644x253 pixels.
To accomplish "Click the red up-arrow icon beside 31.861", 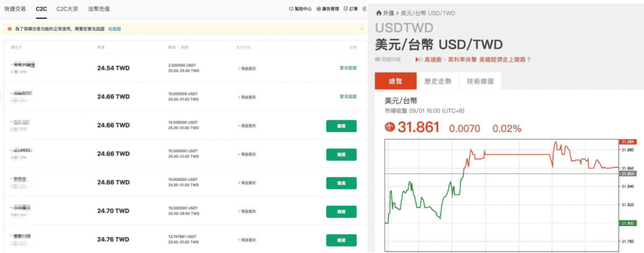I will [389, 127].
